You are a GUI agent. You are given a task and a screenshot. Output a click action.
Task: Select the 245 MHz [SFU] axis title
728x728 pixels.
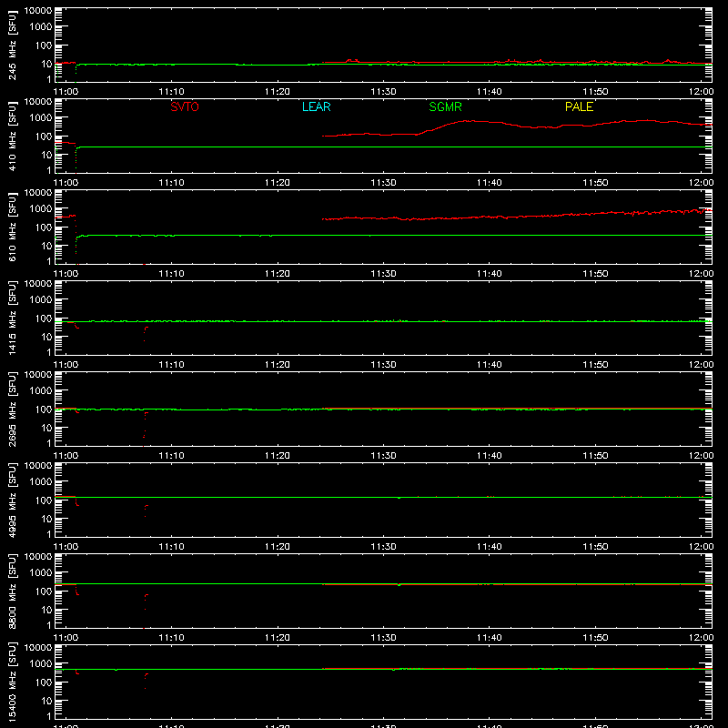pyautogui.click(x=13, y=45)
